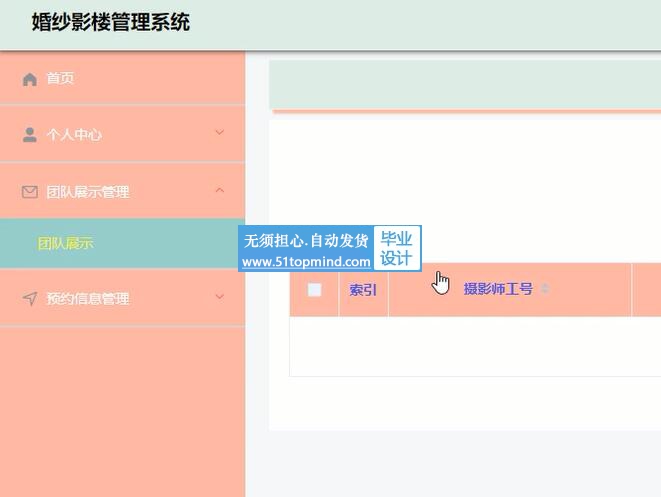This screenshot has height=497, width=661.
Task: Click the envelope icon beside 团队展示管理
Action: click(x=29, y=192)
